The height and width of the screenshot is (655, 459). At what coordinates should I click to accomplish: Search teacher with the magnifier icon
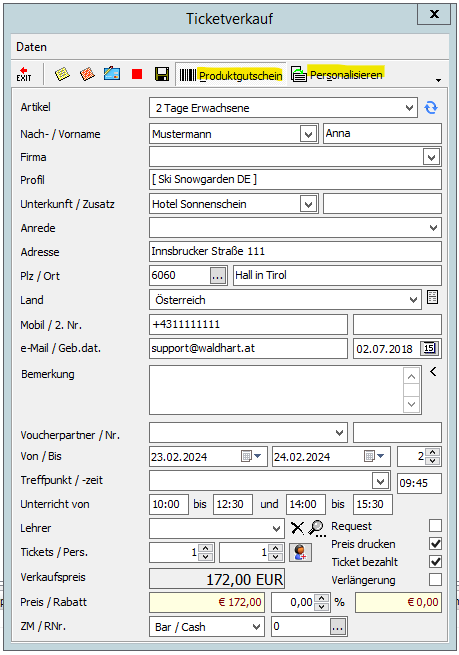click(x=317, y=528)
